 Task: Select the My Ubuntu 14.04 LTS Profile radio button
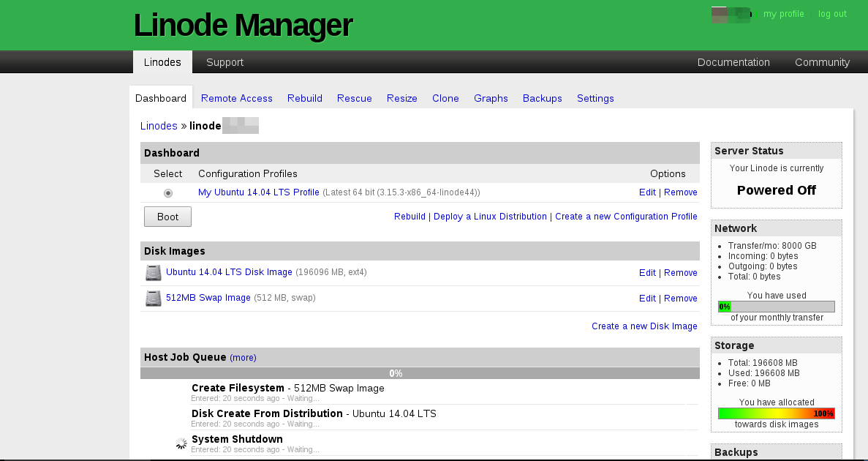[x=167, y=193]
